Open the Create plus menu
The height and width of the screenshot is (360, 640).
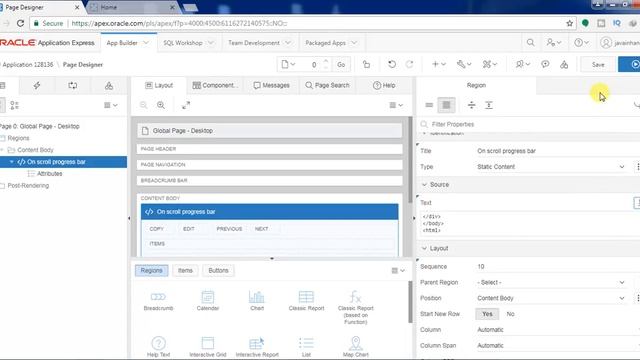(439, 64)
